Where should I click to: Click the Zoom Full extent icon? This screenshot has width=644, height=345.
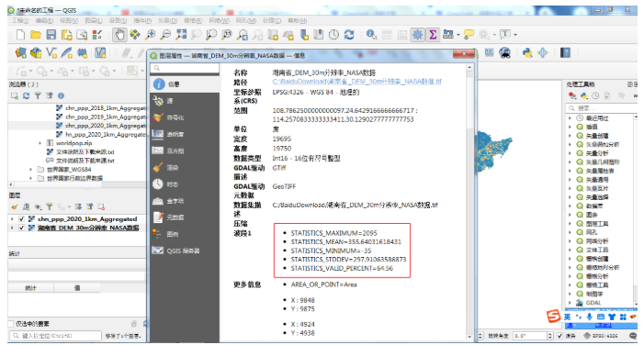(x=181, y=35)
